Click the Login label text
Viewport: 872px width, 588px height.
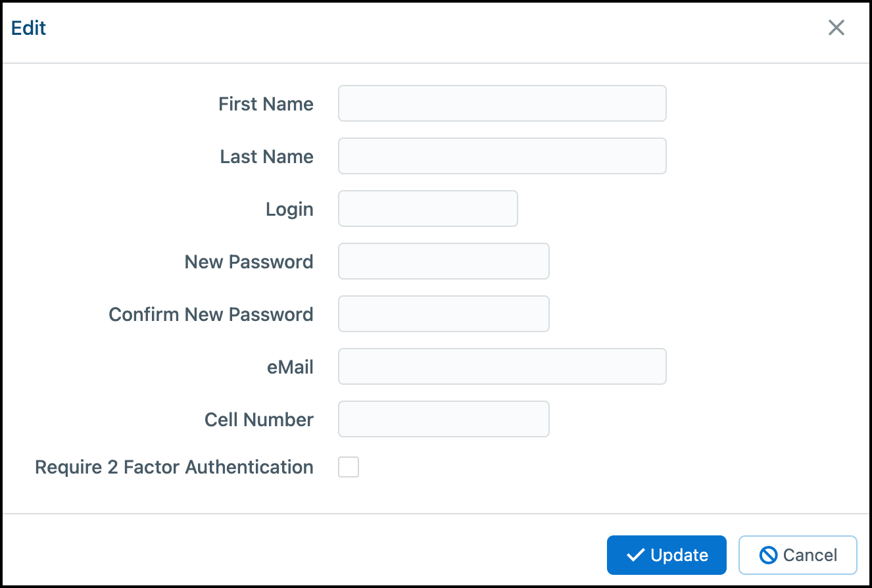click(289, 210)
